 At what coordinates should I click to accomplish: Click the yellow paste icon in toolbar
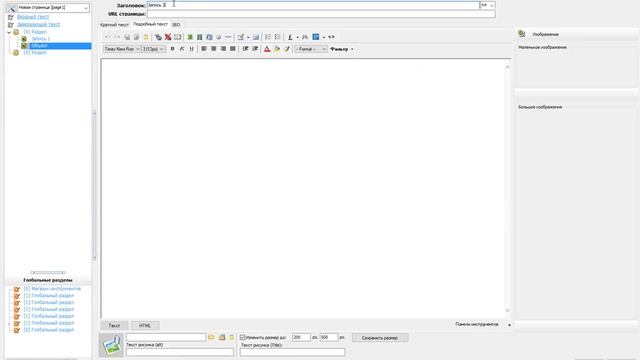(146, 37)
